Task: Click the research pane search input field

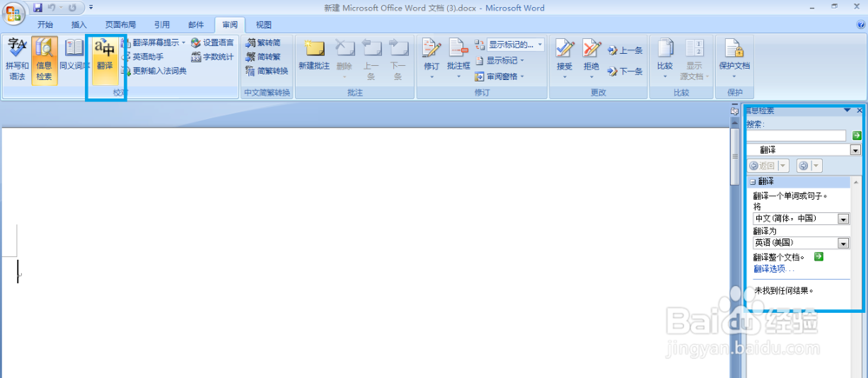Action: tap(796, 136)
